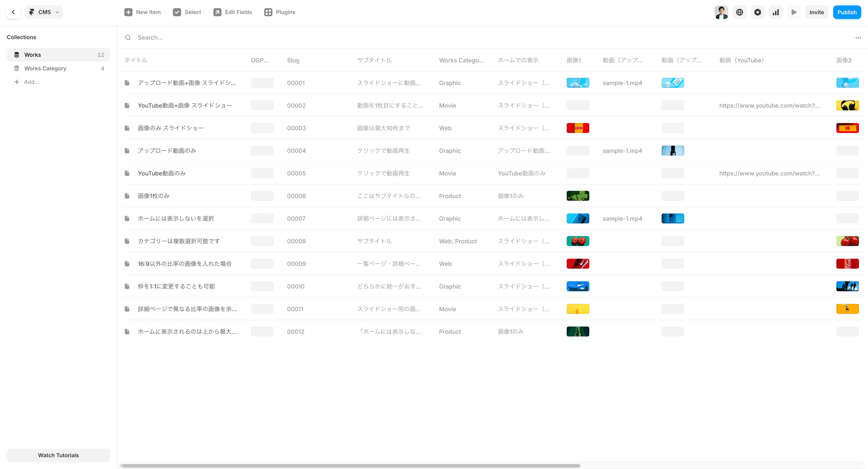The height and width of the screenshot is (469, 868).
Task: Click the video poster thumbnail in row 00004
Action: click(672, 150)
